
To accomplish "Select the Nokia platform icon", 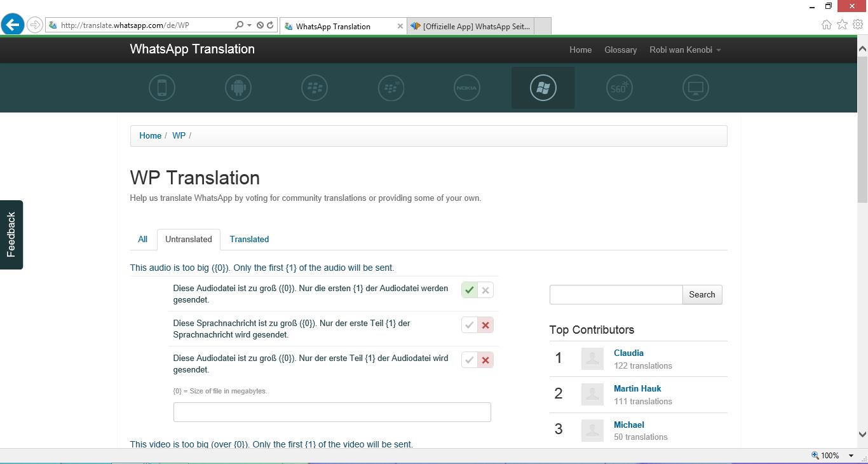I will click(467, 88).
